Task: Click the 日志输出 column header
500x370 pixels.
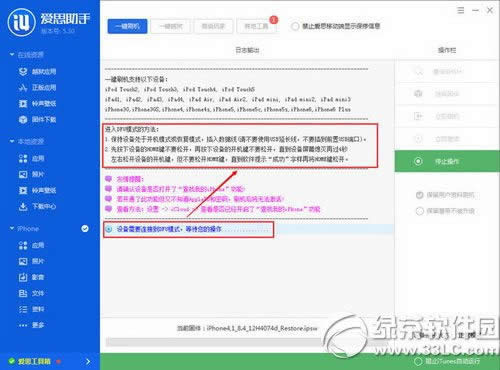Action: 247,50
